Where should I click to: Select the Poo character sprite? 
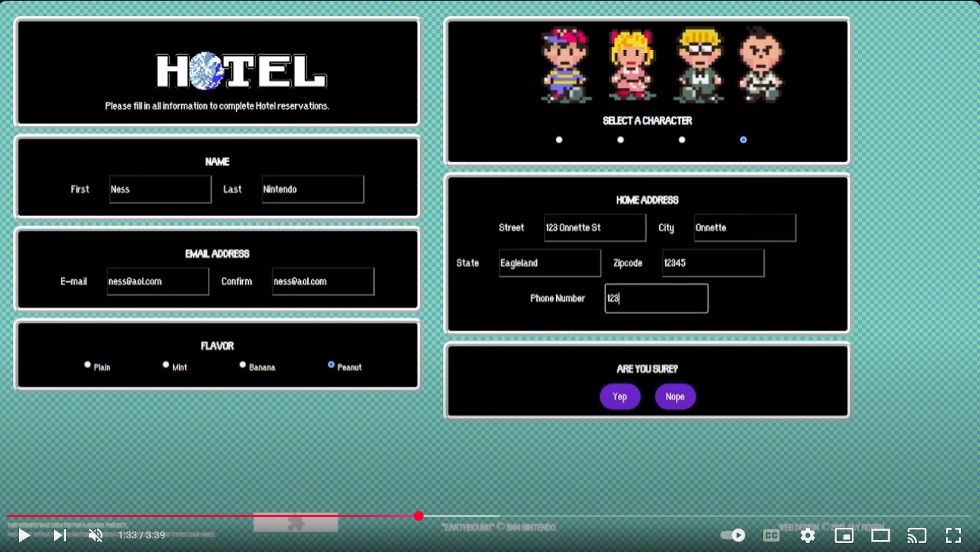pos(759,65)
